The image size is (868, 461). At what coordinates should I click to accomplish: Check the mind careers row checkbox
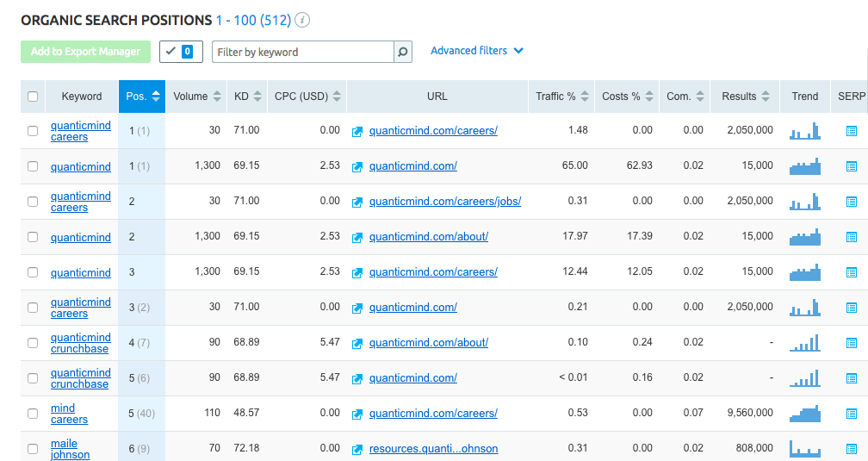[x=33, y=414]
